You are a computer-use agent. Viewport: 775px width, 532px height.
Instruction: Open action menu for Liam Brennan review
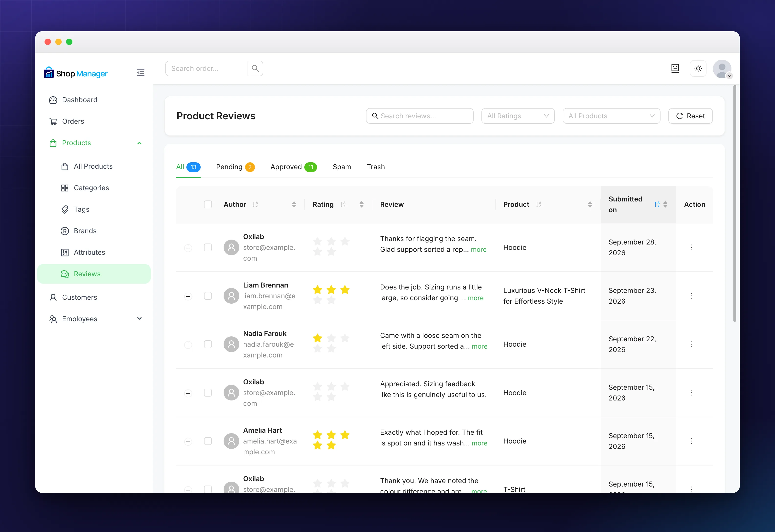point(692,296)
